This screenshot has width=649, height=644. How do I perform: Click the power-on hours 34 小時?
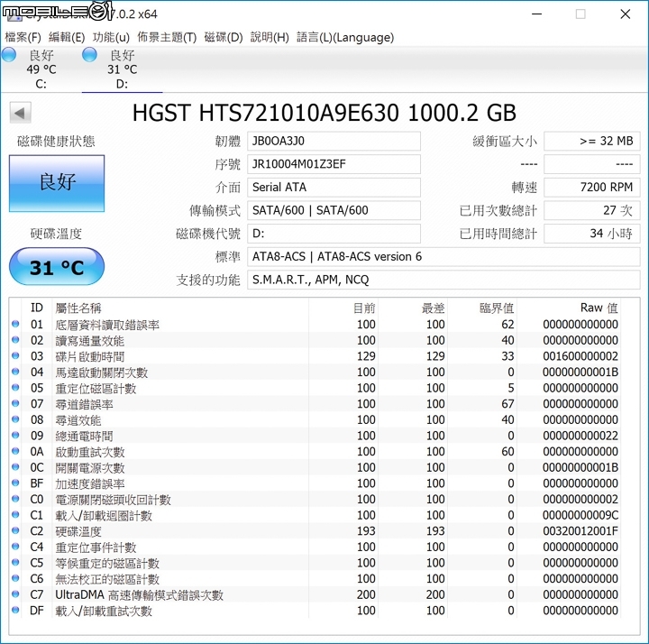(x=592, y=234)
